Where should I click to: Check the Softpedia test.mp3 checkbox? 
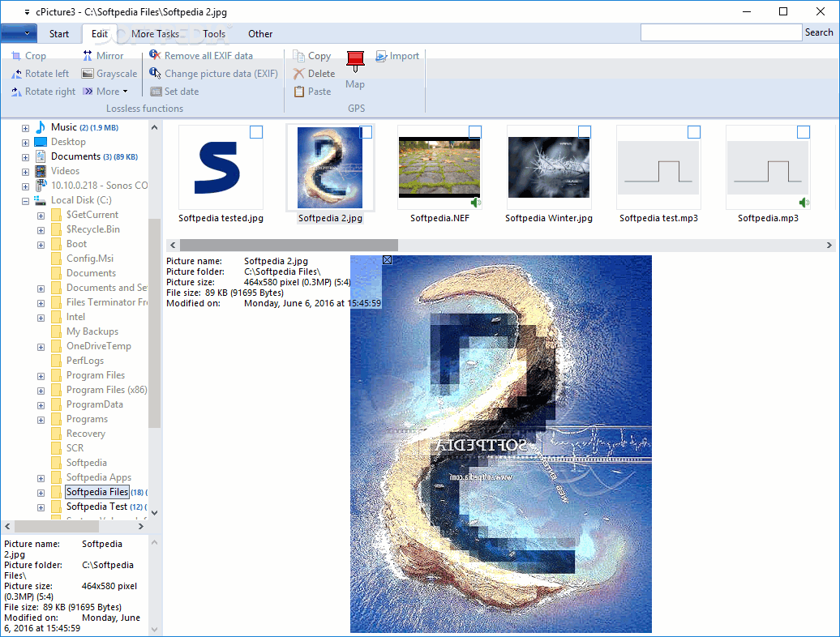click(694, 132)
